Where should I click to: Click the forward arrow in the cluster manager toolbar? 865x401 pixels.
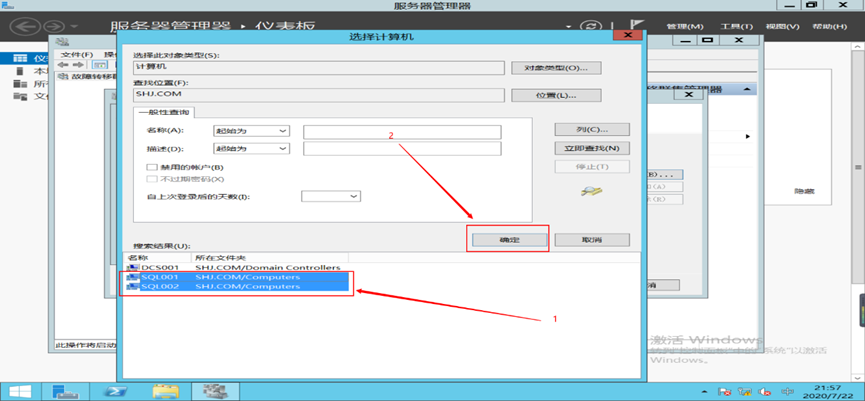point(78,65)
